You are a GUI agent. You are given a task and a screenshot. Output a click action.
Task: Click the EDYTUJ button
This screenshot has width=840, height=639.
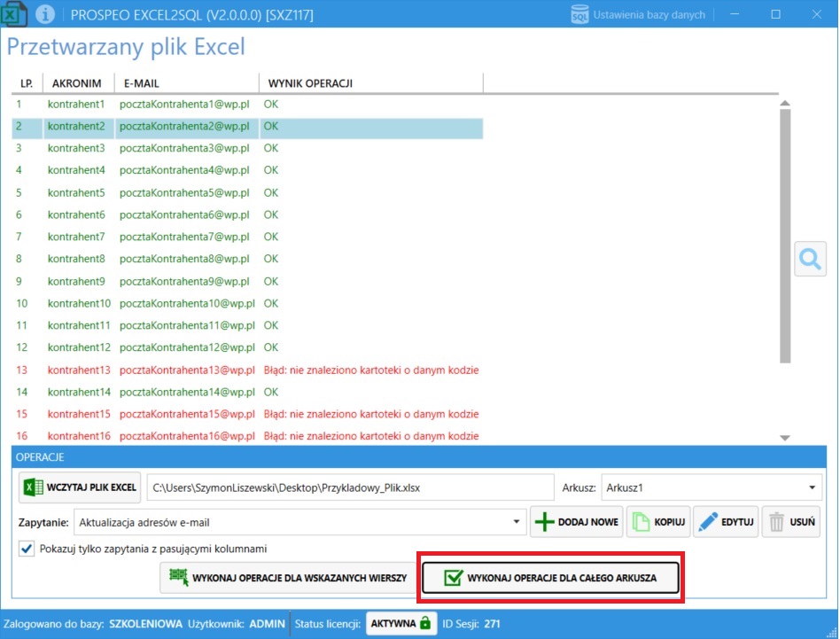[726, 522]
